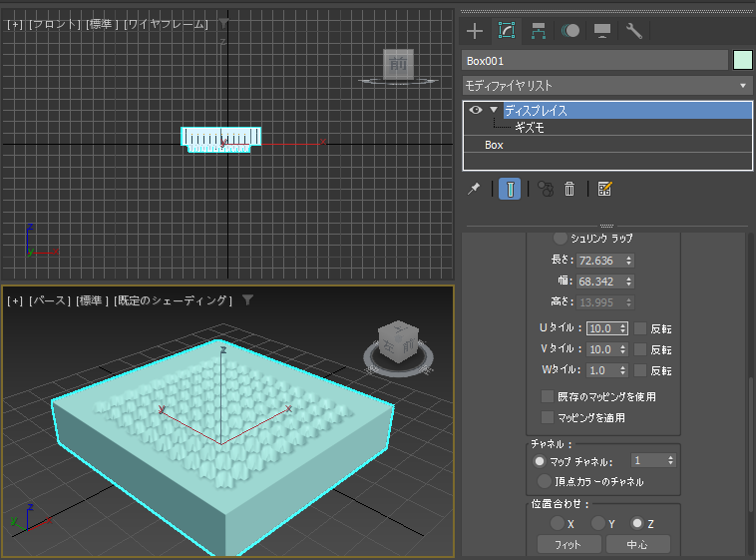Screen dimensions: 756x560
Task: Click the 長さ value field
Action: [x=600, y=261]
